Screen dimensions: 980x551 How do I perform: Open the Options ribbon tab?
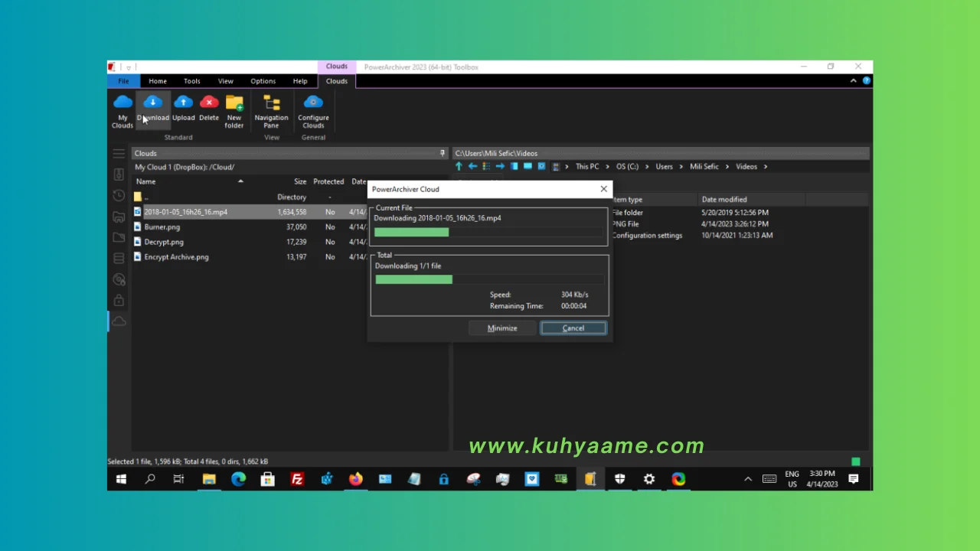click(263, 81)
